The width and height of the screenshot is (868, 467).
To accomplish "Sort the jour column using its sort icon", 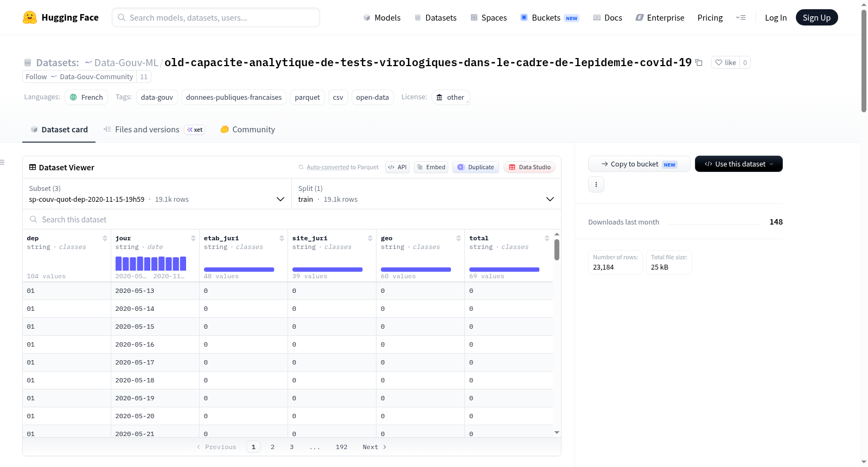I will click(x=193, y=238).
